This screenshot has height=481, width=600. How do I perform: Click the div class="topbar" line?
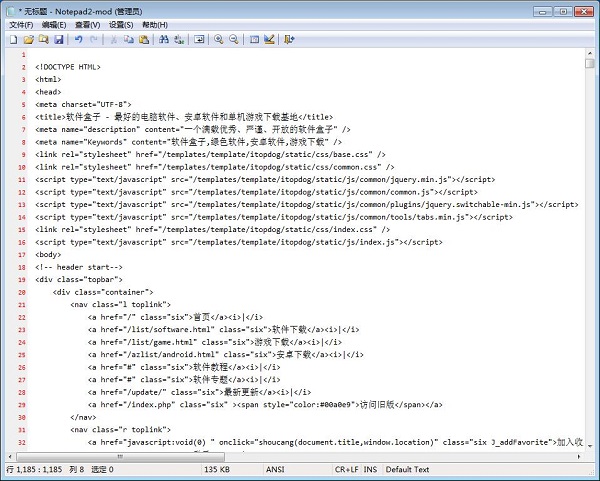[x=79, y=280]
